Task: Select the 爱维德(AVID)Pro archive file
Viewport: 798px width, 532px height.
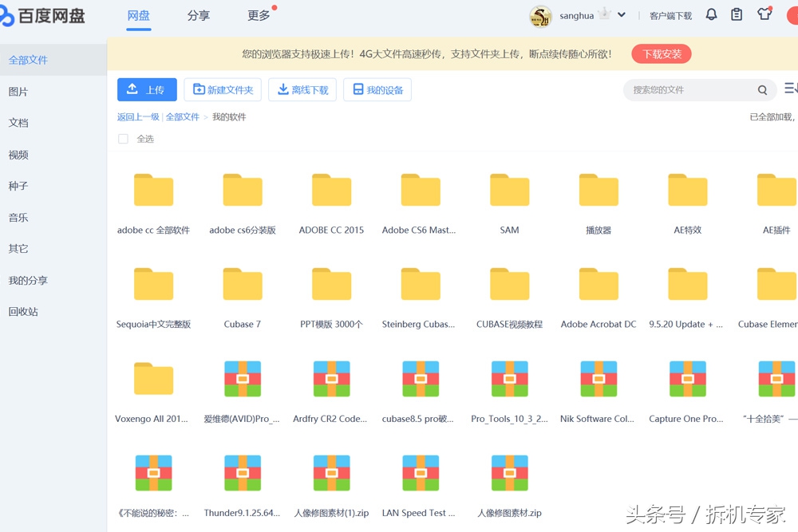Action: pos(243,379)
